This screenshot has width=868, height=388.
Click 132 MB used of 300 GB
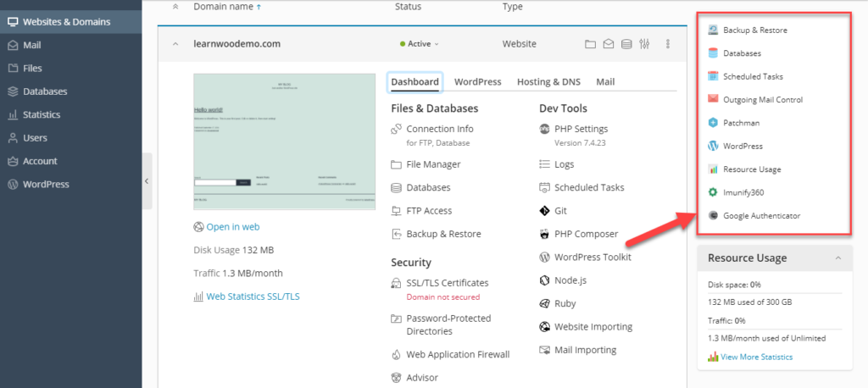click(749, 302)
